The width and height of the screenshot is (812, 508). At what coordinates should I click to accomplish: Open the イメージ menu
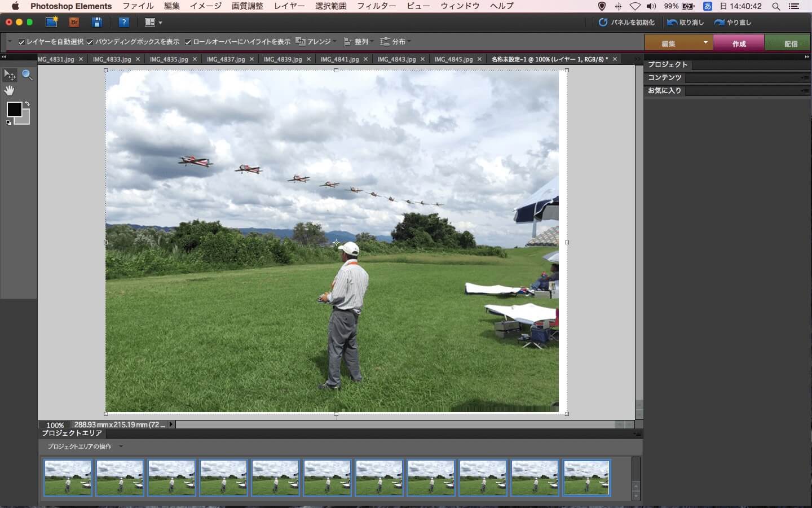[x=206, y=6]
